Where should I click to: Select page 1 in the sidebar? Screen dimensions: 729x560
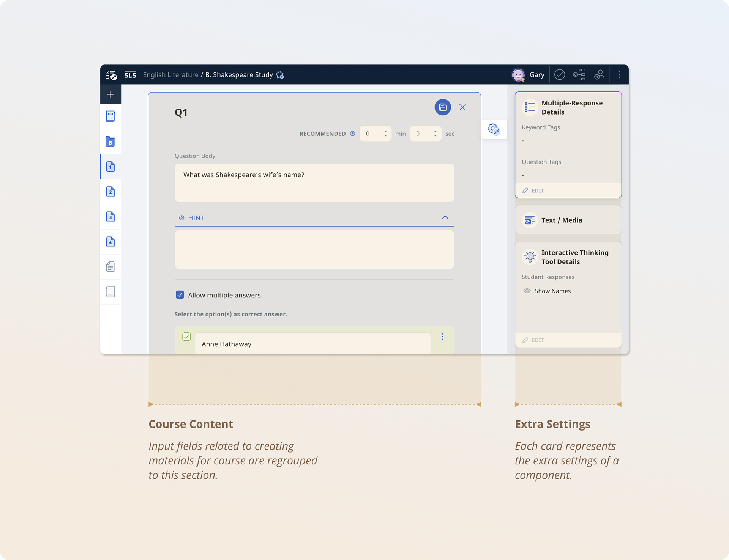click(110, 167)
